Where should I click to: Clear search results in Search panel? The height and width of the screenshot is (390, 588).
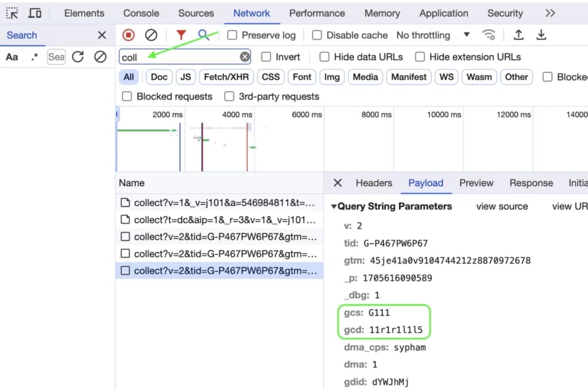100,57
